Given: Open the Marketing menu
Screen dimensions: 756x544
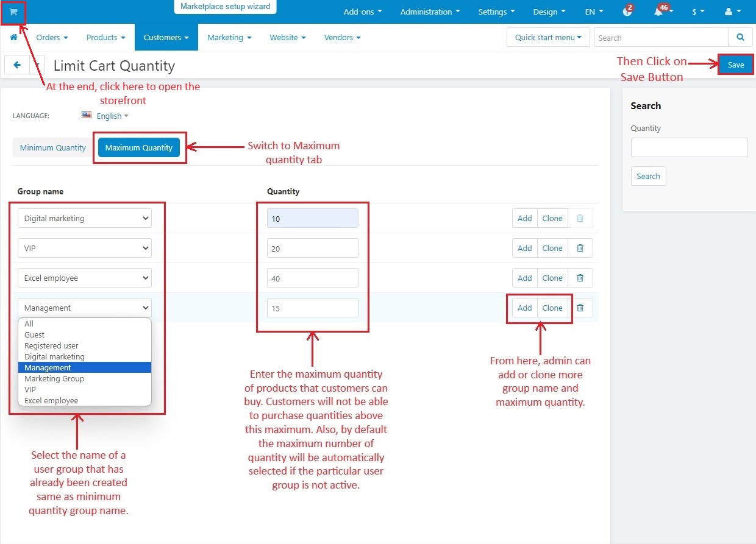Looking at the screenshot, I should coord(229,37).
